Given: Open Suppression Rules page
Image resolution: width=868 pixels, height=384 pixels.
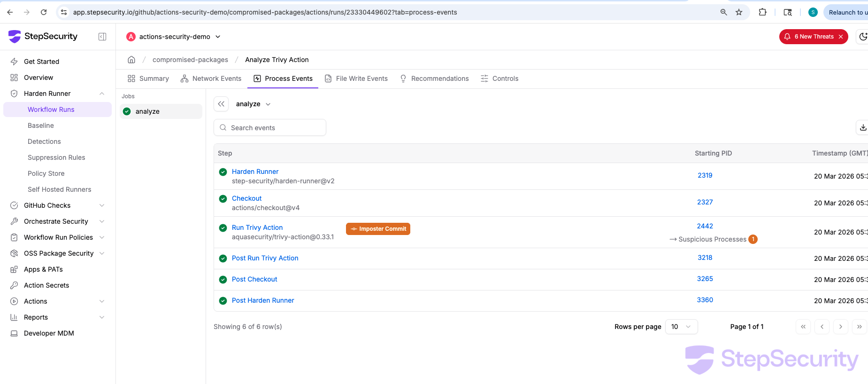Looking at the screenshot, I should 56,157.
